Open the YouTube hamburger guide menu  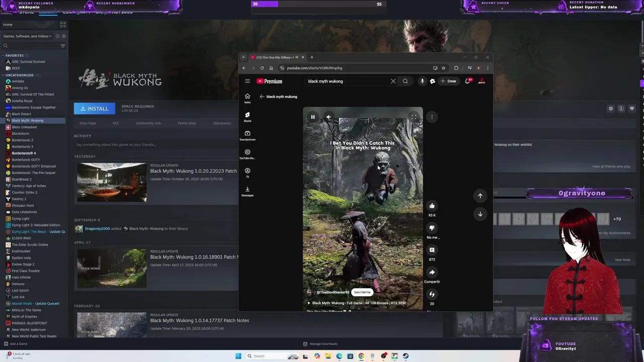click(247, 81)
